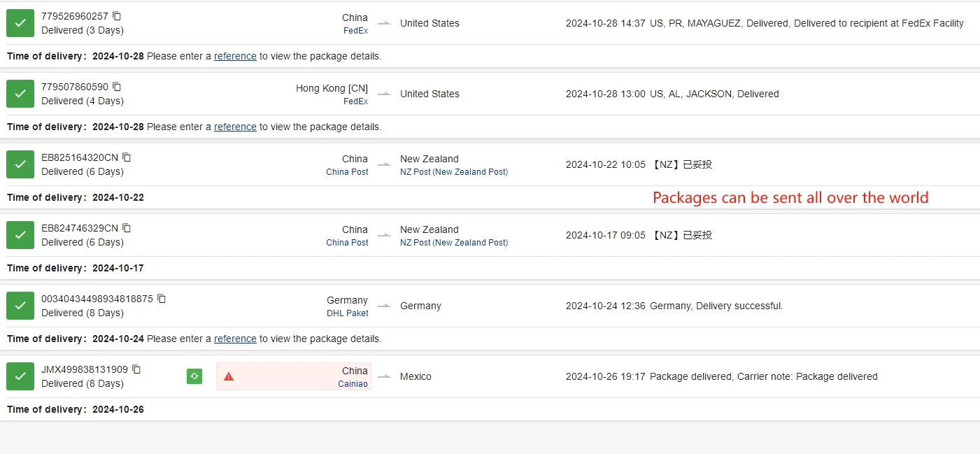Click the green refresh icon for JMX499838131909

[x=194, y=376]
